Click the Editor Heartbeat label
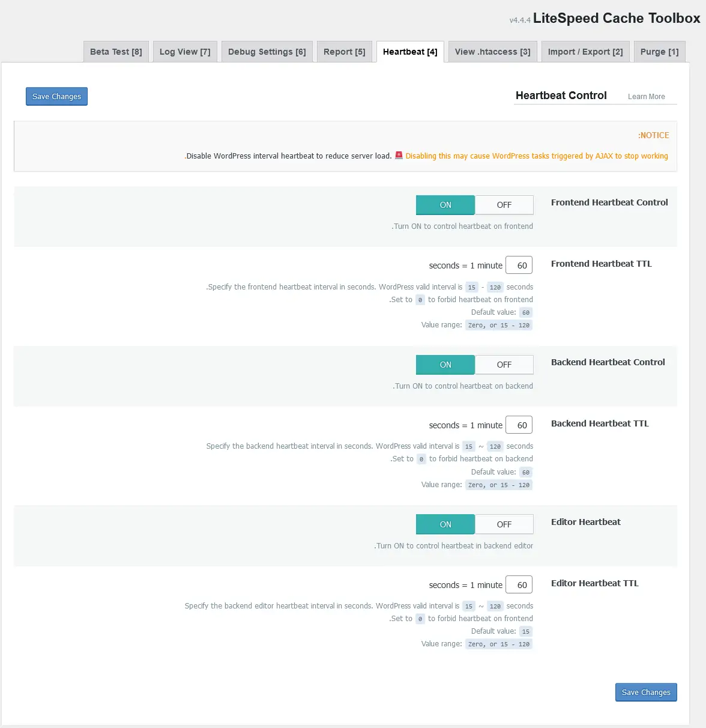 (x=586, y=522)
